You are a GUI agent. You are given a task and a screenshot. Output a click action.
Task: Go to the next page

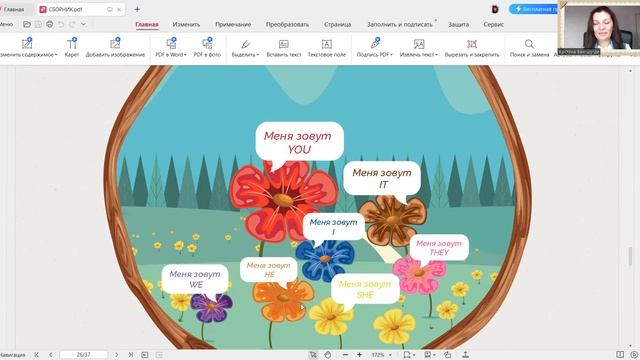pyautogui.click(x=117, y=355)
